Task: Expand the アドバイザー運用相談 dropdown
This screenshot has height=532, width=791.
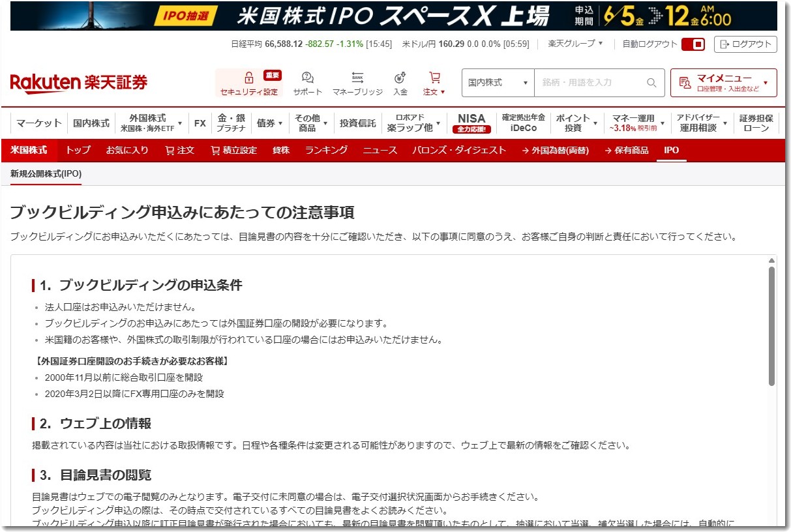Action: pos(725,123)
